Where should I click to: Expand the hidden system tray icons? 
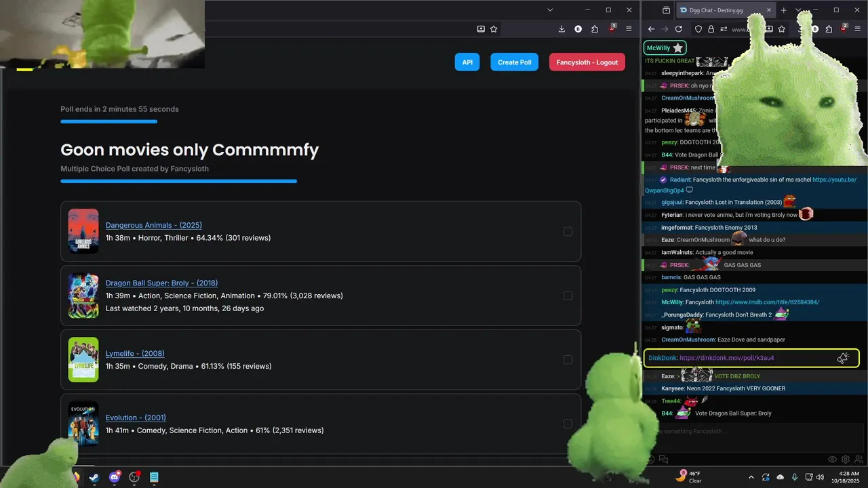tap(751, 477)
